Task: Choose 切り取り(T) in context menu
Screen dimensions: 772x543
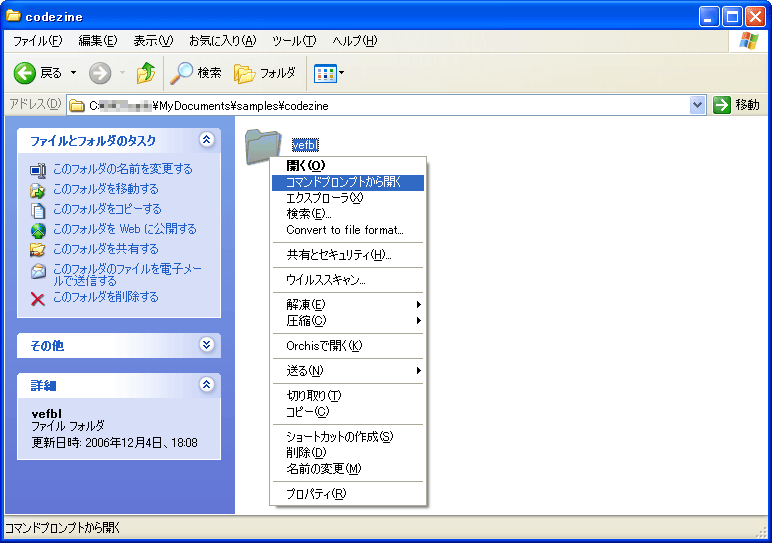Action: click(x=348, y=395)
